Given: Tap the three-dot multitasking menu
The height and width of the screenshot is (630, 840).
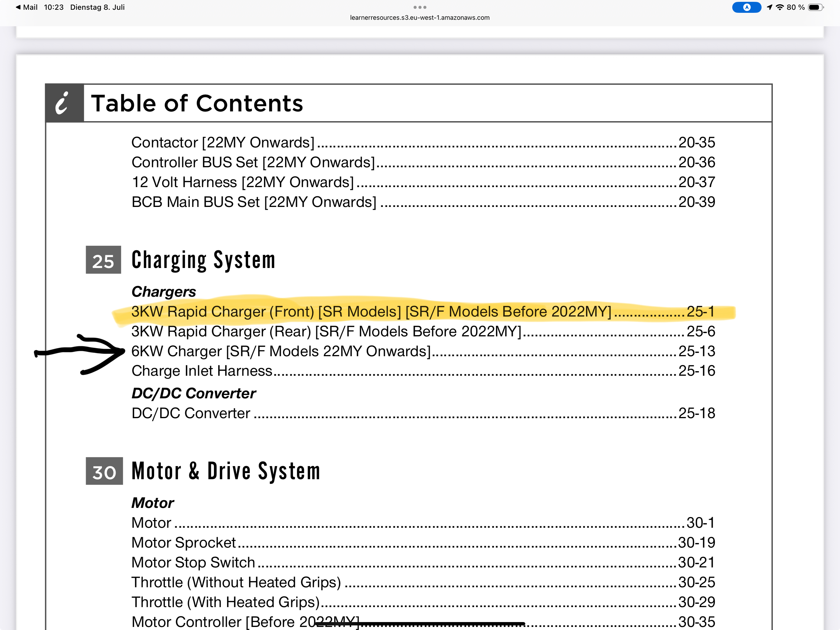Looking at the screenshot, I should [x=420, y=7].
